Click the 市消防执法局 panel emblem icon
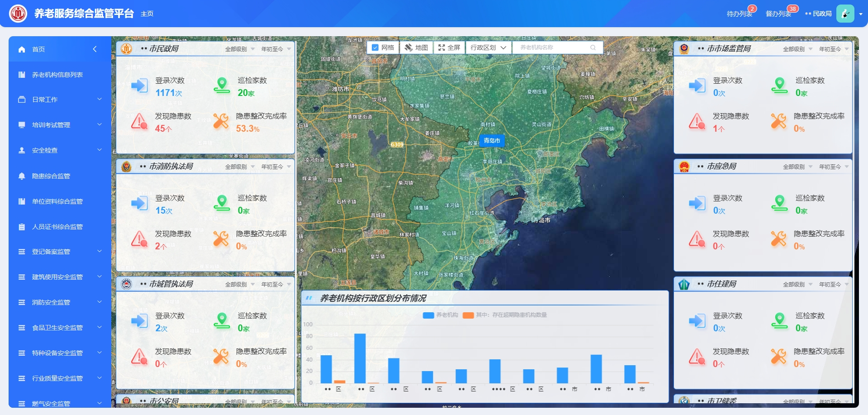 pyautogui.click(x=127, y=167)
